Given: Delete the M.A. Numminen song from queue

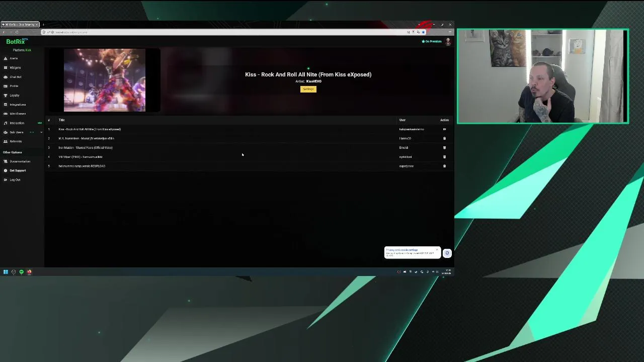Looking at the screenshot, I should pyautogui.click(x=444, y=138).
